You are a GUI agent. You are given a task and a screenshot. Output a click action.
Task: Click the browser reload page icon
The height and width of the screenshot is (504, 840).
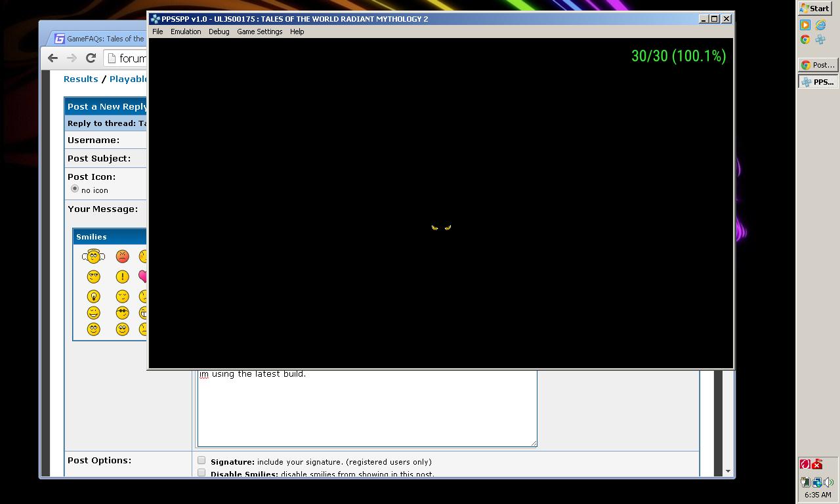click(x=91, y=58)
